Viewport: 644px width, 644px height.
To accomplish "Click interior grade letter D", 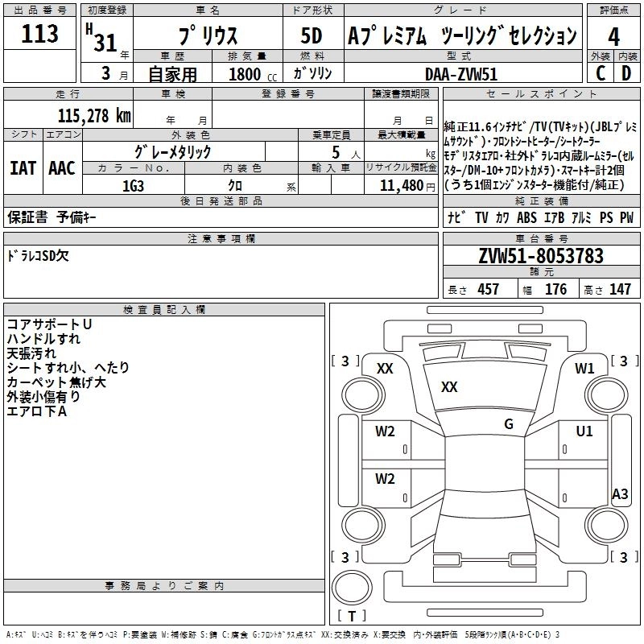I will pos(626,73).
